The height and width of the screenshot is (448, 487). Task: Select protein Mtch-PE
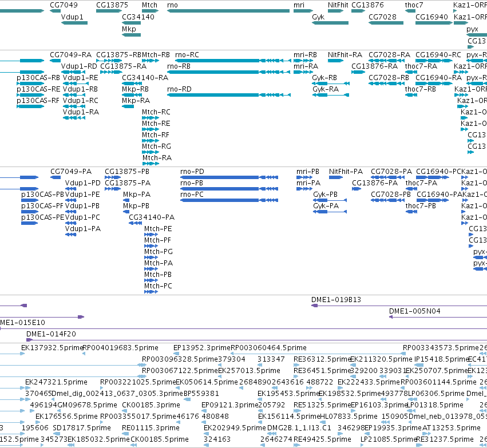[151, 235]
